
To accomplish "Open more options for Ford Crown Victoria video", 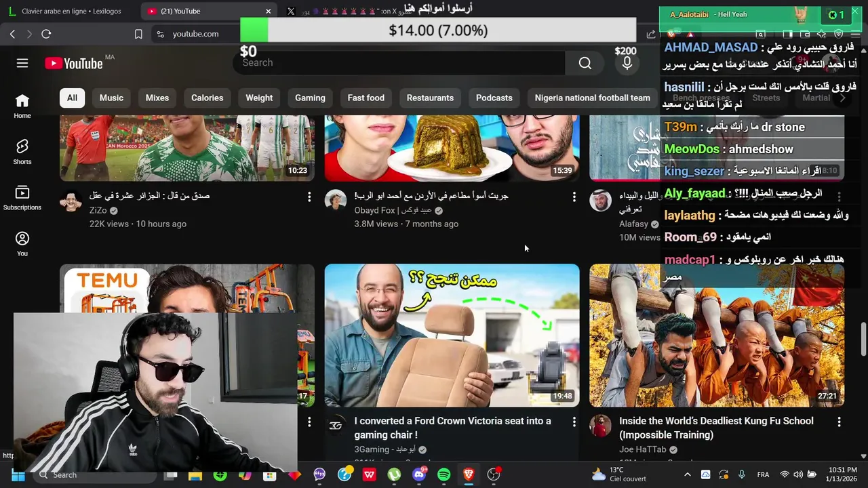I will coord(574,422).
